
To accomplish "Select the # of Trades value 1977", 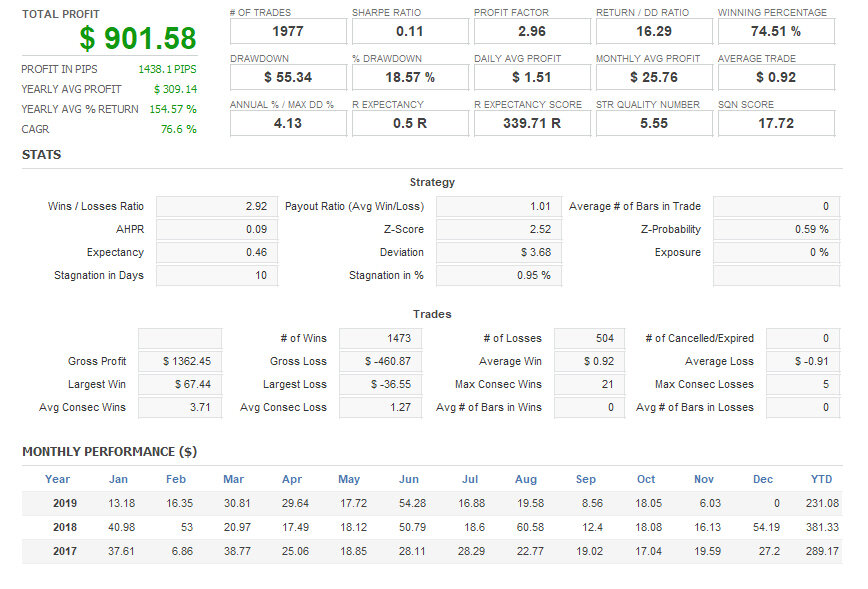I will (x=288, y=32).
